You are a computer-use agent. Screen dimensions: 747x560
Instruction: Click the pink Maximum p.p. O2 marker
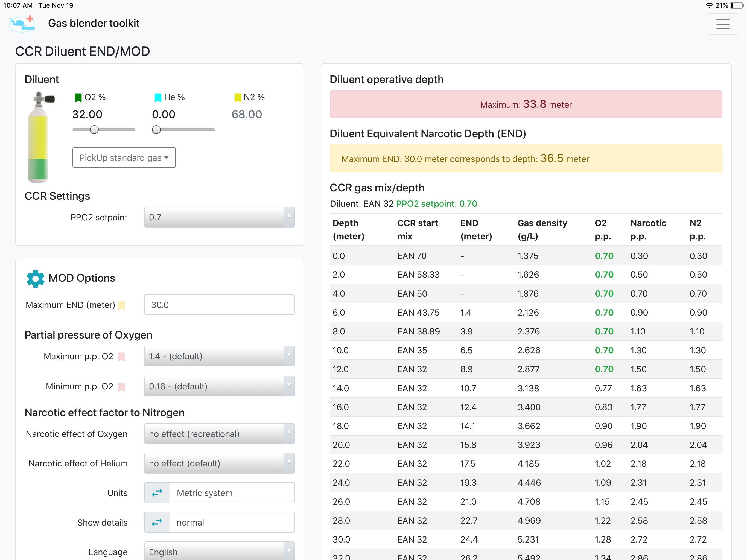(122, 357)
